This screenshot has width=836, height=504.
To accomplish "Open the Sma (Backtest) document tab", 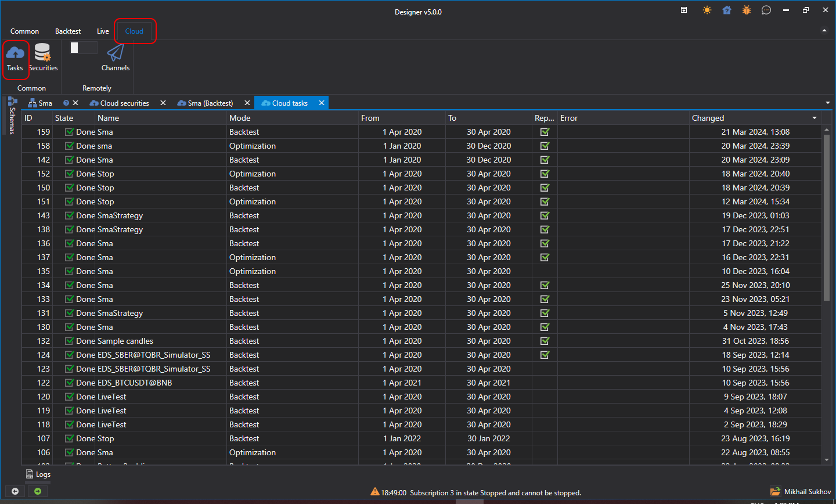I will click(x=206, y=103).
